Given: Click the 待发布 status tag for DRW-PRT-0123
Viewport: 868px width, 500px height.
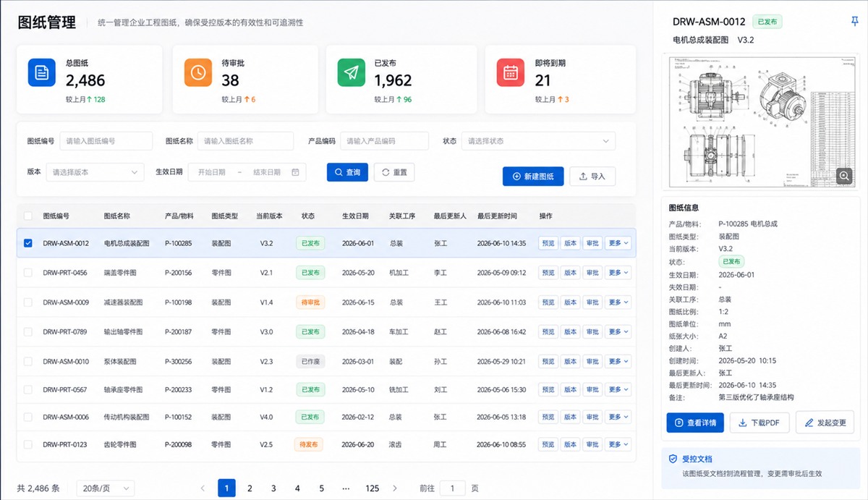Looking at the screenshot, I should click(x=308, y=444).
